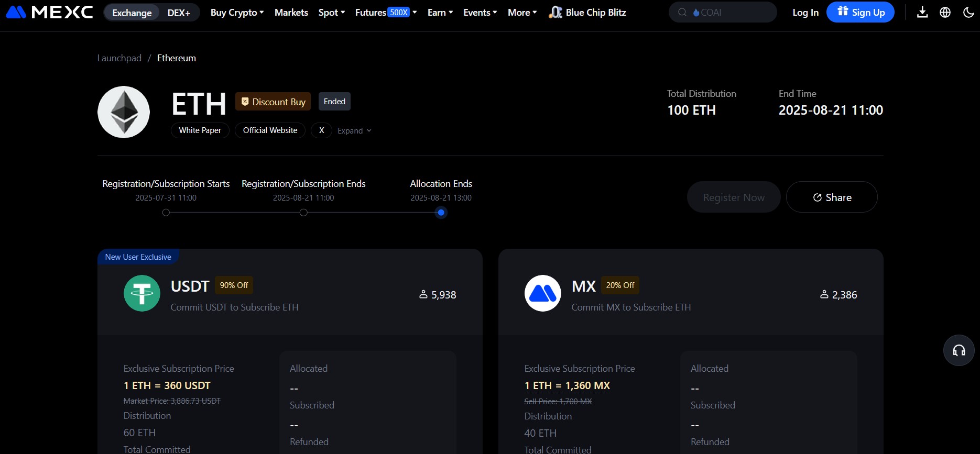The height and width of the screenshot is (454, 980).
Task: Click the 500X futures badge
Action: [x=399, y=12]
